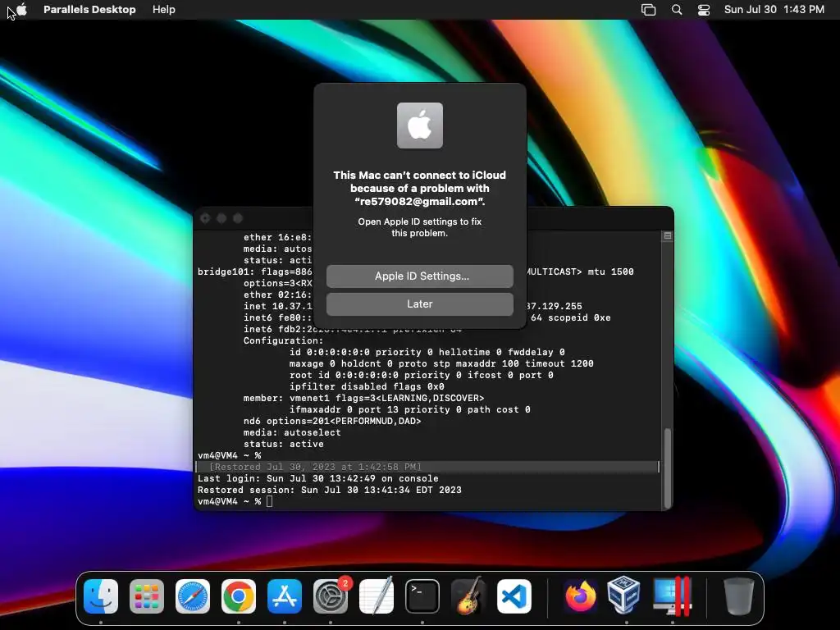
Task: Click Terminal split pane icon at top right
Action: (x=668, y=235)
